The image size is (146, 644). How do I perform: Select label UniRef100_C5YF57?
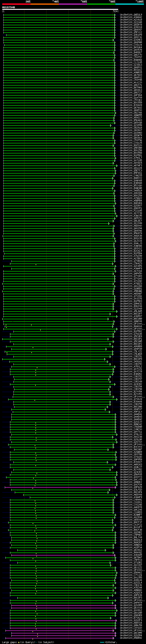(x=131, y=58)
